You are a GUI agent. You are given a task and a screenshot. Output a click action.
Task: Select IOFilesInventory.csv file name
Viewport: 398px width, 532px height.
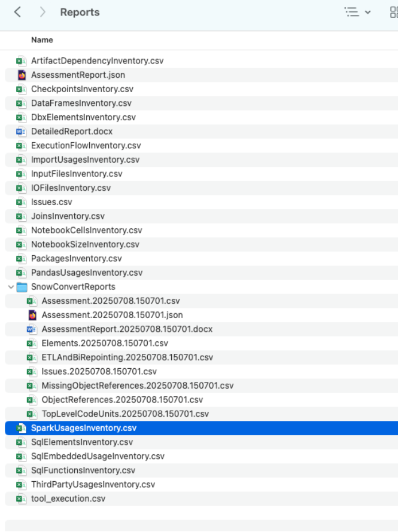(x=71, y=188)
